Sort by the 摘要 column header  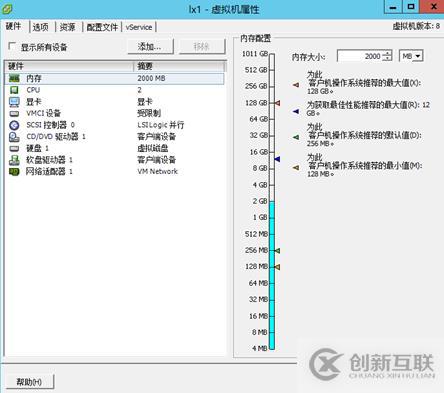click(x=179, y=66)
